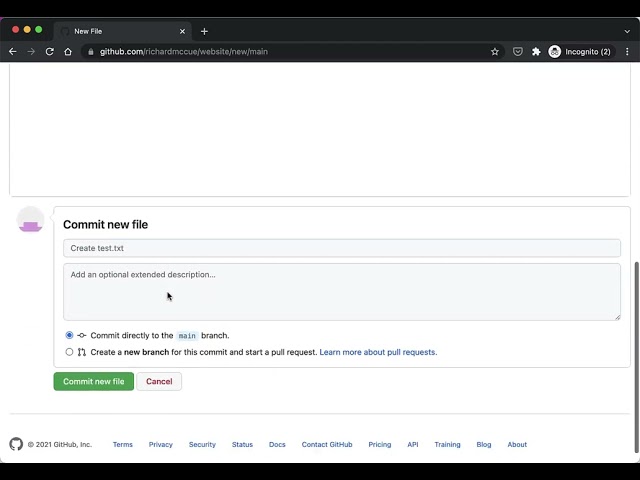The width and height of the screenshot is (640, 480).
Task: Click the red close window button
Action: pyautogui.click(x=16, y=29)
